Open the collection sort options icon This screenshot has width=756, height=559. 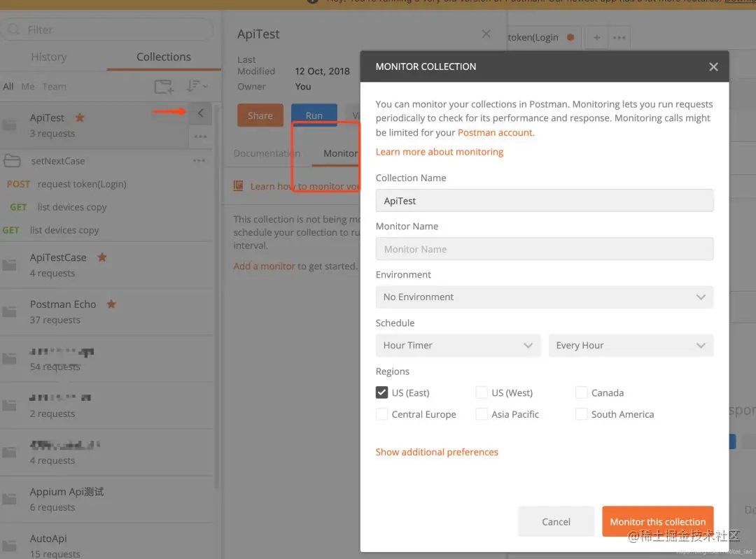click(196, 86)
